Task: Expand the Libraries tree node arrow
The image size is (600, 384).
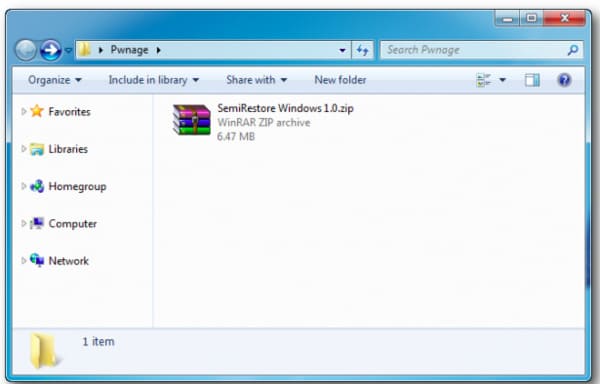Action: point(24,148)
